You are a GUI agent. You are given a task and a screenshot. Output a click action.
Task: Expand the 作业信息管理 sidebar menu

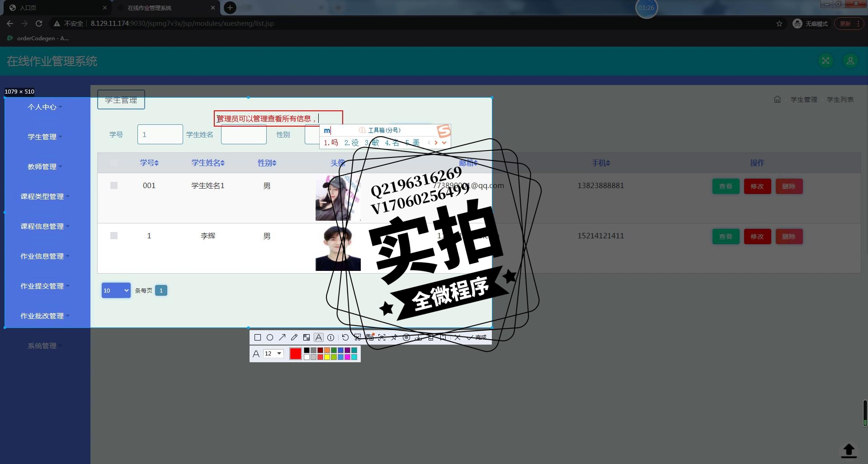[45, 256]
